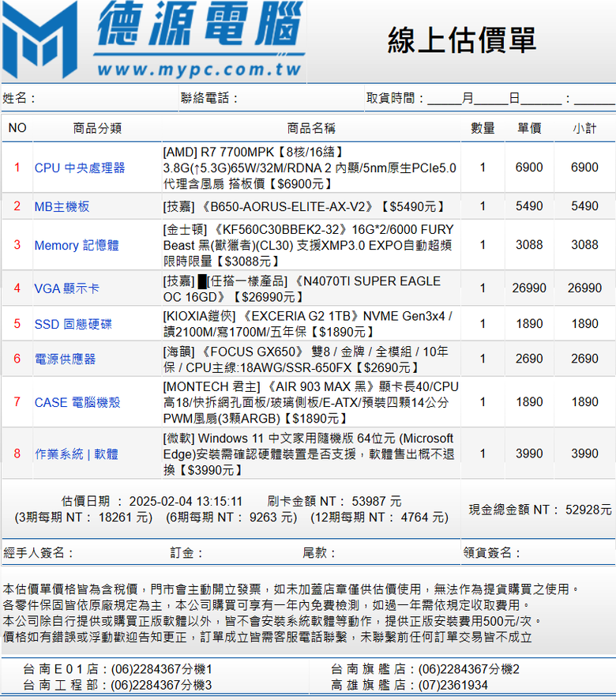The width and height of the screenshot is (616, 700).
Task: Open the MB主機板 category link
Action: pos(62,206)
